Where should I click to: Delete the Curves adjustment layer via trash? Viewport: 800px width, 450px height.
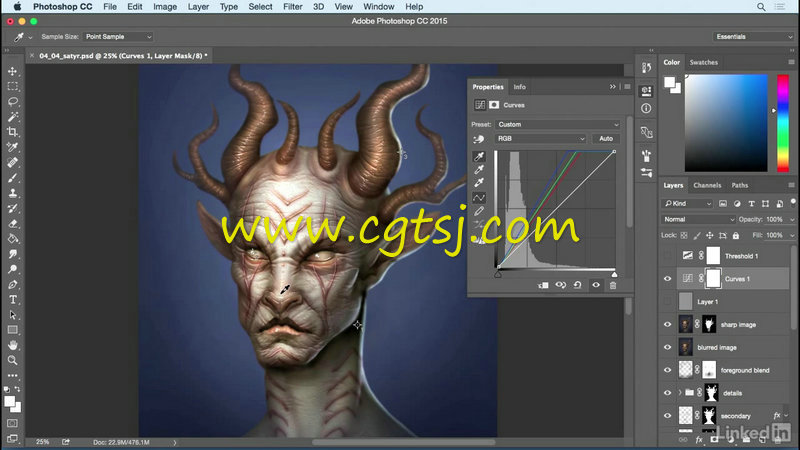pos(613,285)
